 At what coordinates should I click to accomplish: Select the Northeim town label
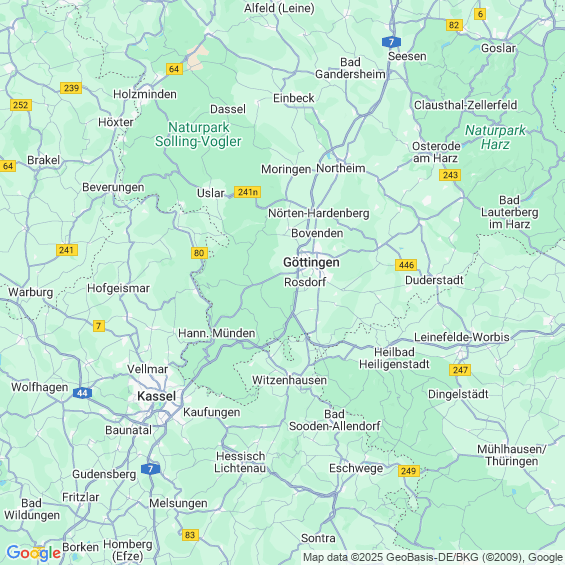point(341,168)
